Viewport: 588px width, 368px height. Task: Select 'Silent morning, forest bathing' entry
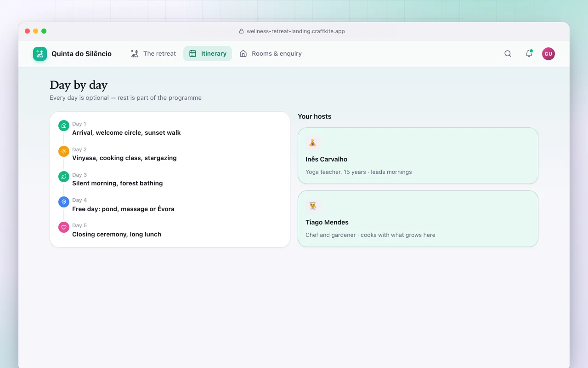click(117, 183)
